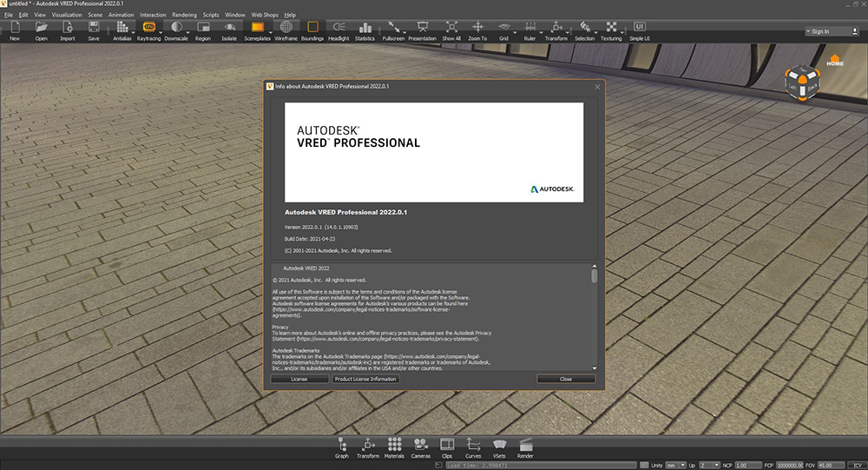
Task: Click the Render settings clapperboard icon
Action: (525, 444)
